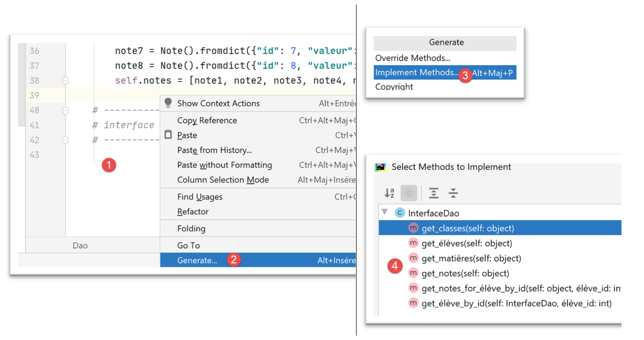The image size is (644, 340).
Task: Select Generate... in the context menu
Action: [x=197, y=260]
